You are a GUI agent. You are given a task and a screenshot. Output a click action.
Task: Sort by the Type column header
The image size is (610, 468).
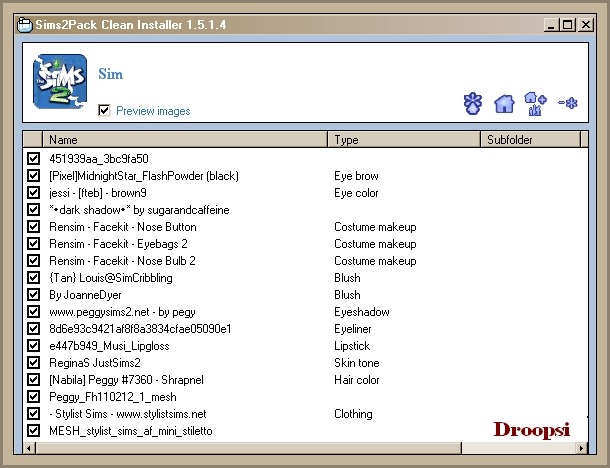tap(404, 140)
